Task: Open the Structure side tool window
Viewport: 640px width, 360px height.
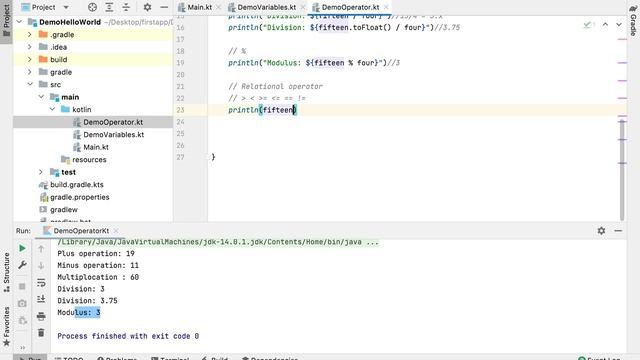Action: (6, 272)
